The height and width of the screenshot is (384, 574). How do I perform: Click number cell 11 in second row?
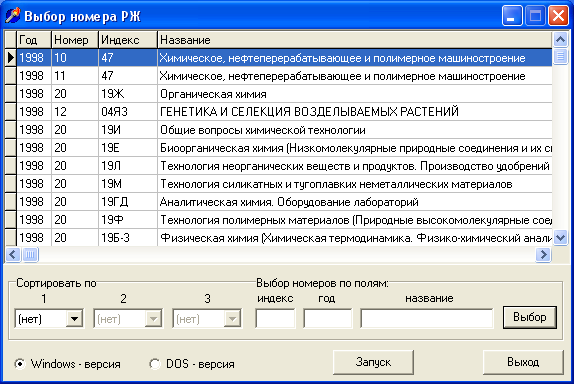75,76
